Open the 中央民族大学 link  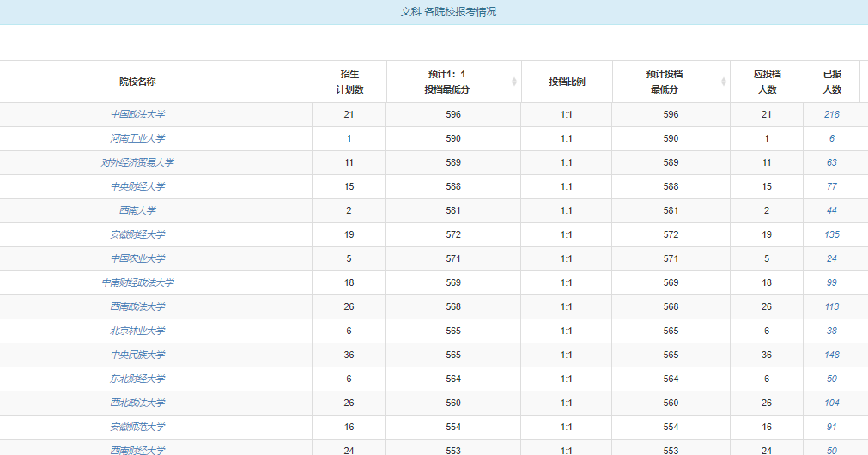[138, 355]
